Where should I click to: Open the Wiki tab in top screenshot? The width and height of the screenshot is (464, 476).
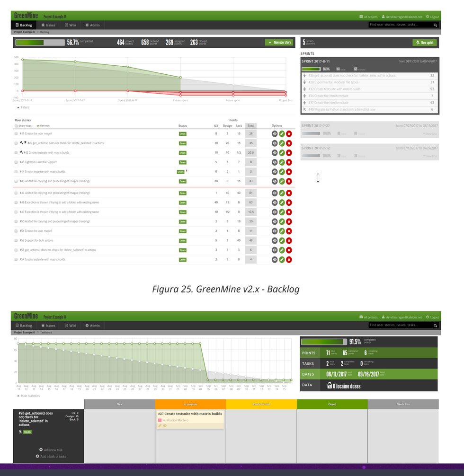(70, 25)
